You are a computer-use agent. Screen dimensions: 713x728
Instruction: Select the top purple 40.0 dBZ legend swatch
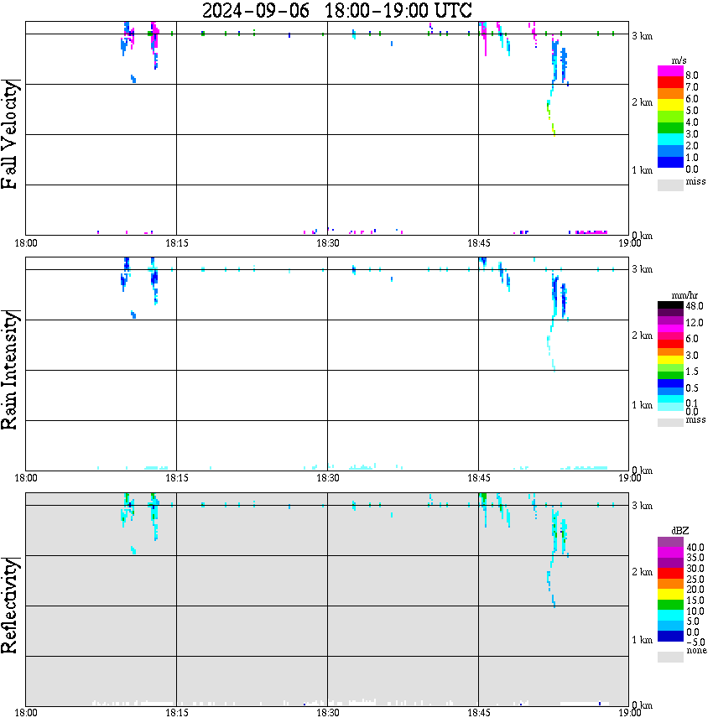(670, 542)
